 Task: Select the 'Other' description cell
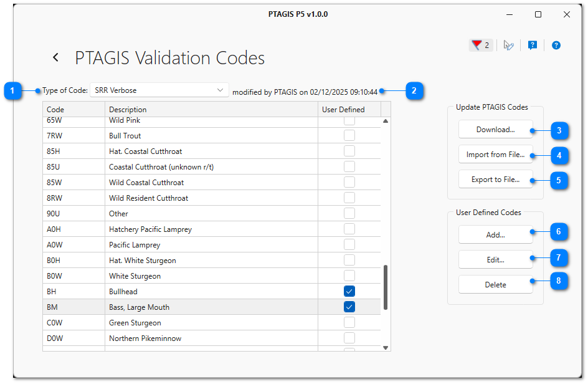click(x=212, y=214)
